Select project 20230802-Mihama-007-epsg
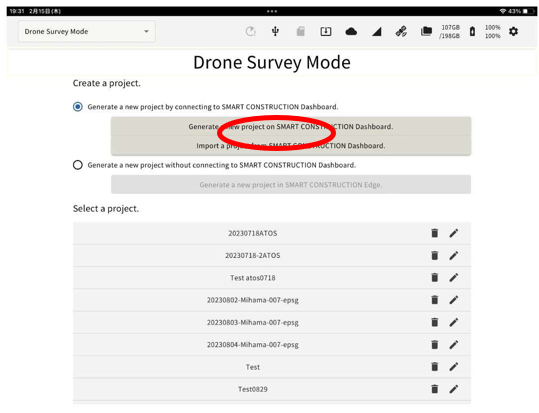The width and height of the screenshot is (539, 413). tap(253, 300)
